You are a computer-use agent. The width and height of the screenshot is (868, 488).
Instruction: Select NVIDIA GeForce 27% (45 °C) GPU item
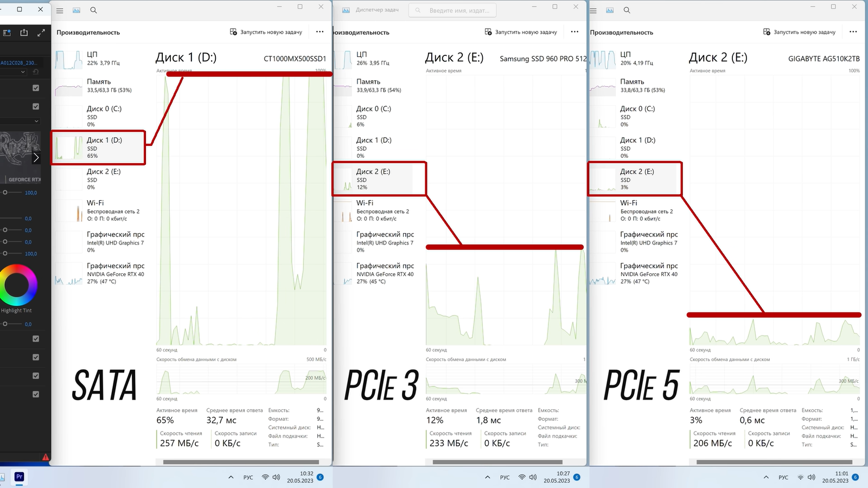[373, 273]
